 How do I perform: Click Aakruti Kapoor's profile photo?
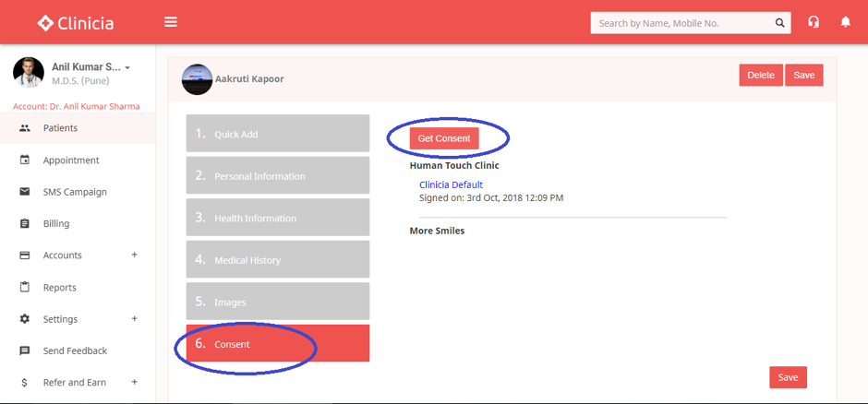[x=197, y=79]
